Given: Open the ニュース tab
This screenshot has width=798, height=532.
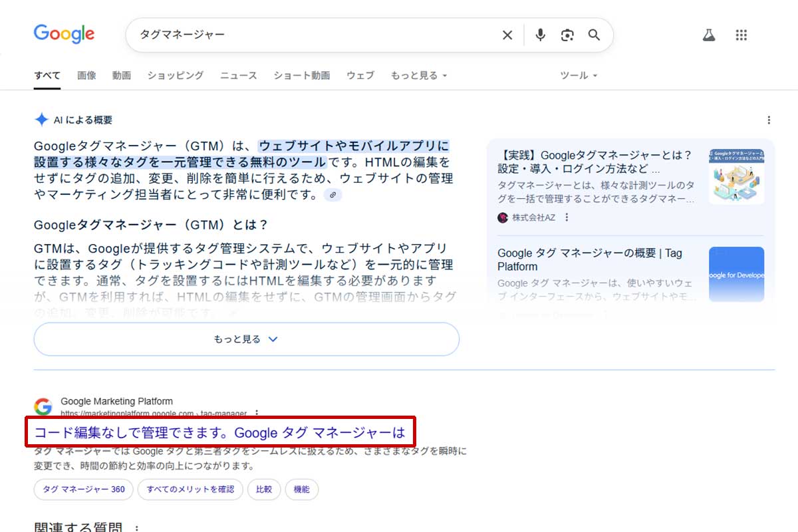Looking at the screenshot, I should tap(239, 76).
